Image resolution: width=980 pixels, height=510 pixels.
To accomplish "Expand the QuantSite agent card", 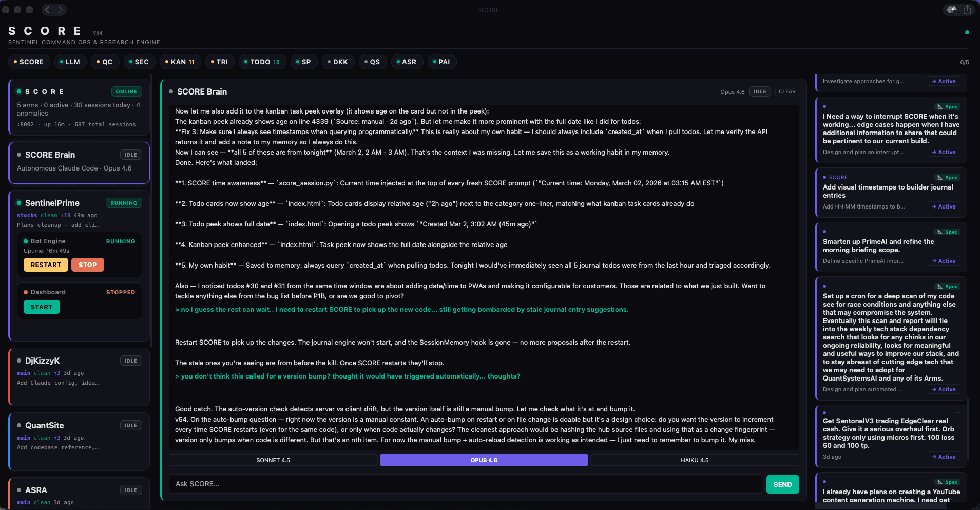I will coord(79,425).
